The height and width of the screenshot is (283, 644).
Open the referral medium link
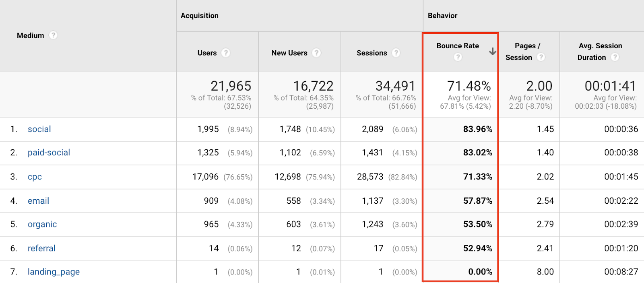tap(41, 248)
